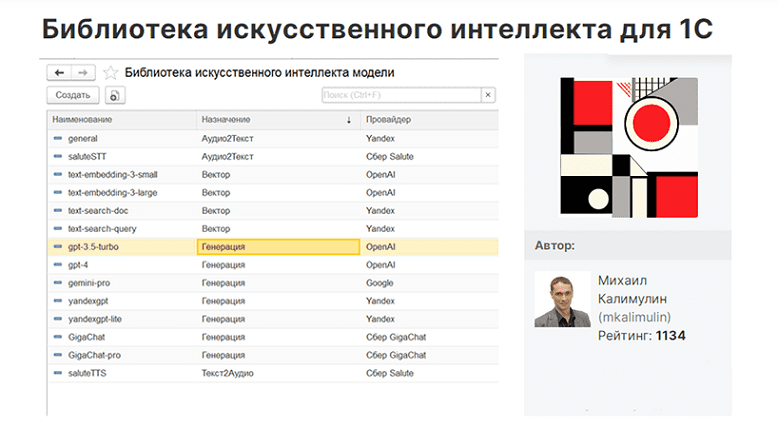Click the copy item icon next to Создать
This screenshot has height=428, width=778.
[115, 95]
